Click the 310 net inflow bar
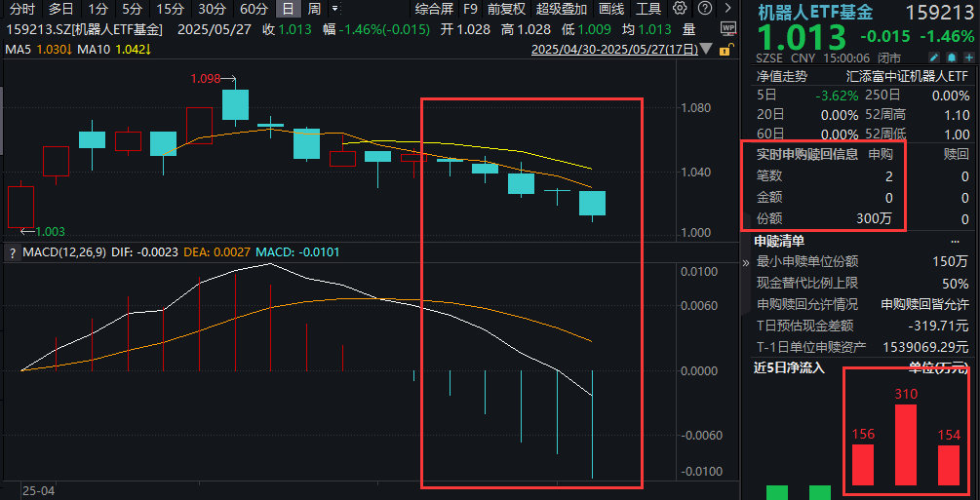The height and width of the screenshot is (500, 980). [x=906, y=443]
